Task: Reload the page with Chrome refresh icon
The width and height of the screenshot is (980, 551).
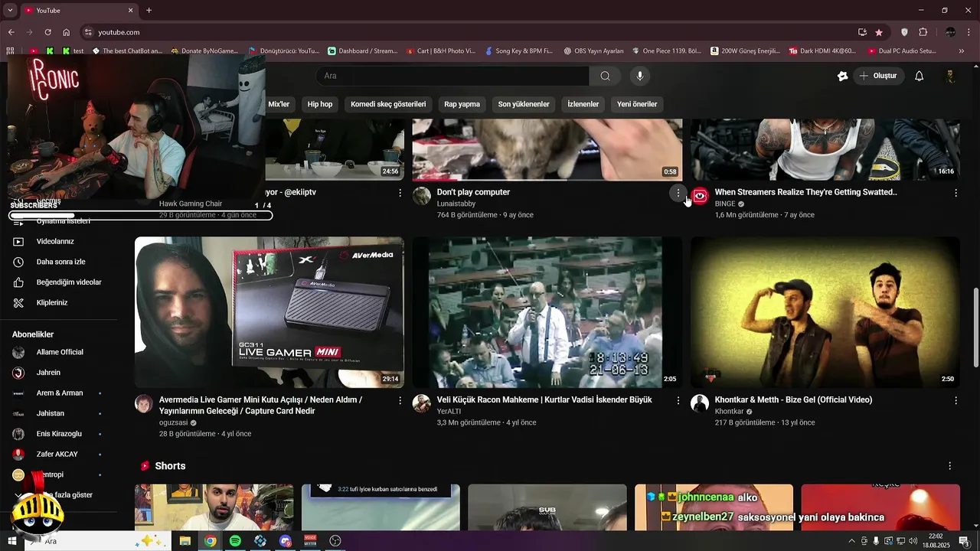Action: pyautogui.click(x=47, y=32)
